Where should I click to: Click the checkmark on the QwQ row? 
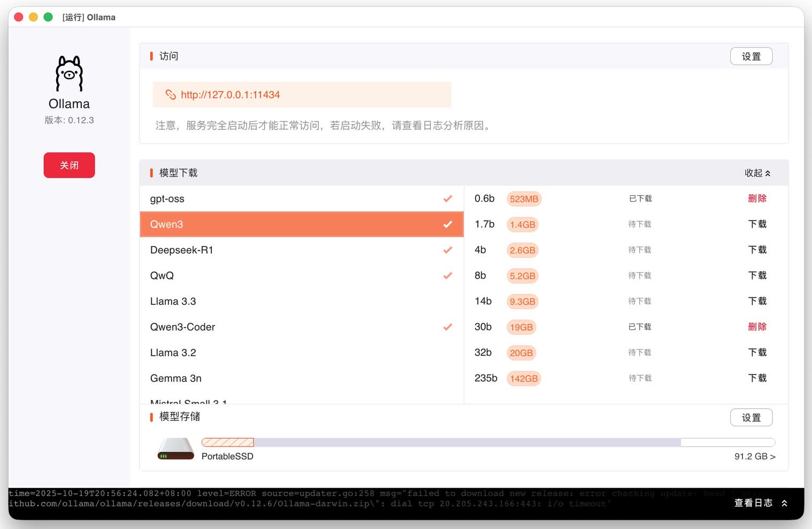(448, 275)
